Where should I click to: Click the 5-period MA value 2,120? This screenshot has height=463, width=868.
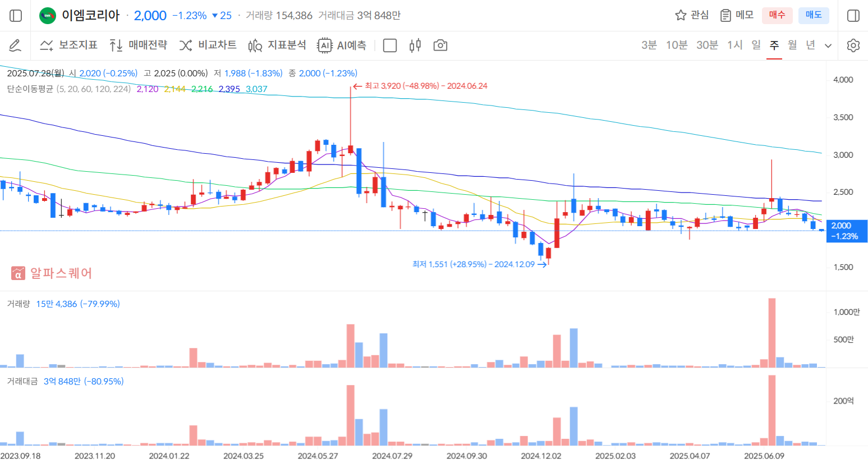(x=148, y=89)
